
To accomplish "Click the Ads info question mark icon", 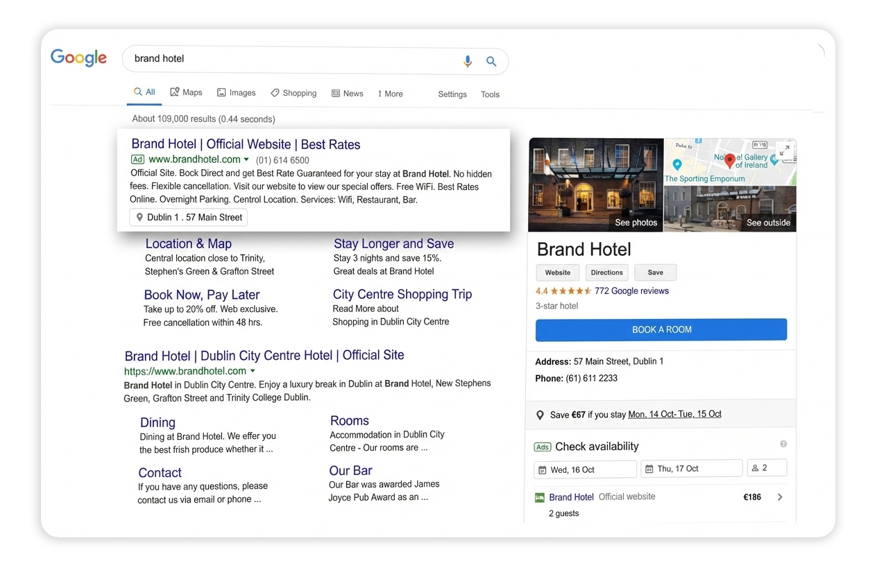I will (x=783, y=444).
